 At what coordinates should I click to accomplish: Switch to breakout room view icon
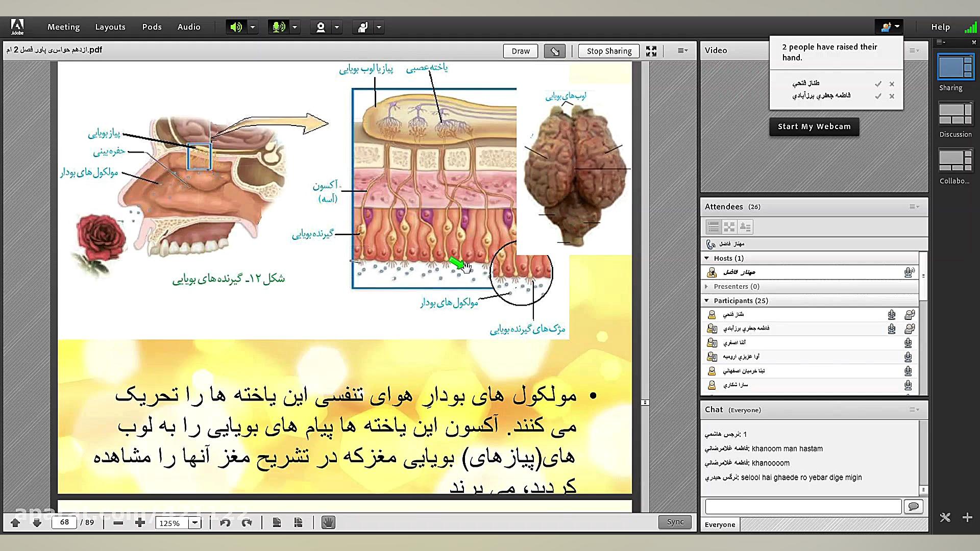pyautogui.click(x=729, y=227)
